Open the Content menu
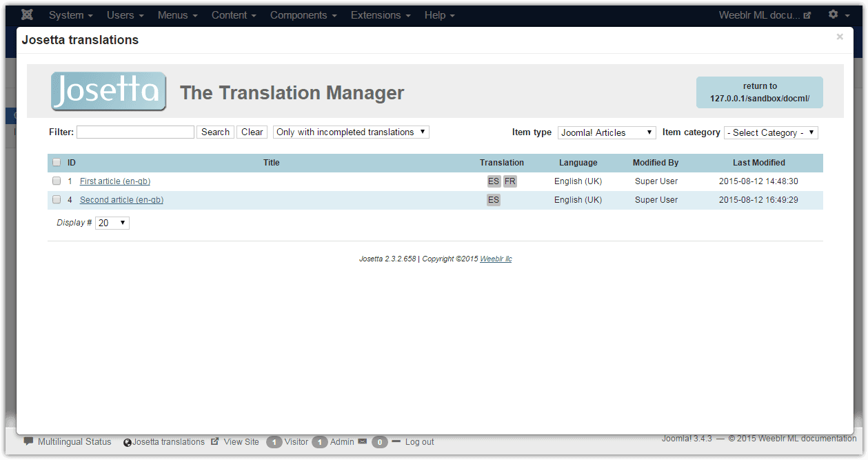Viewport: 868px width, 460px height. [234, 14]
